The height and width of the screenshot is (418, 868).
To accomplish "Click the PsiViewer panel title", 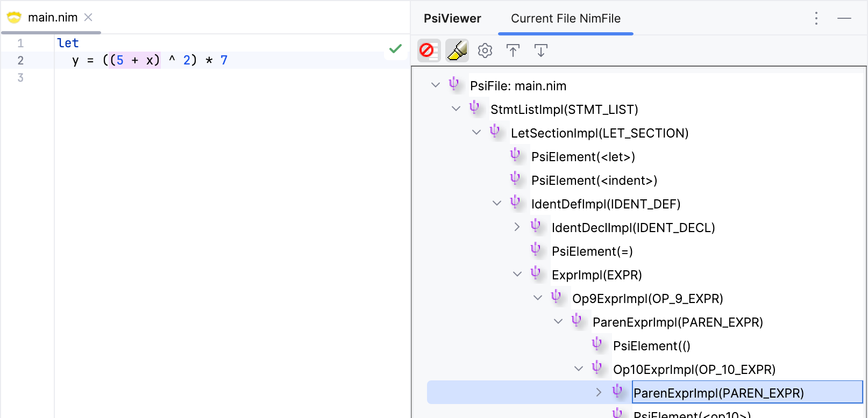I will coord(452,18).
